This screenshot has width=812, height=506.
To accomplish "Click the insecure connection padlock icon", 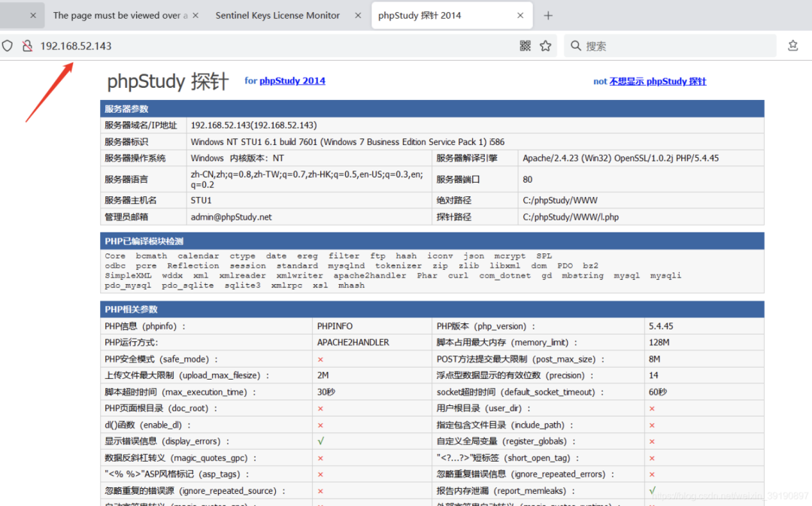I will 28,46.
